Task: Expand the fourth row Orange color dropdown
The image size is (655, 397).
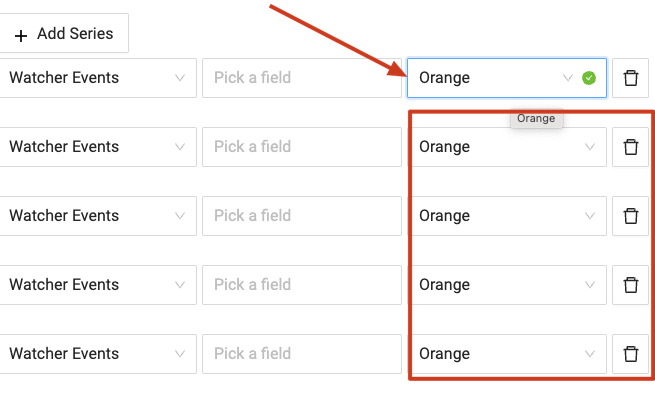Action: coord(507,285)
